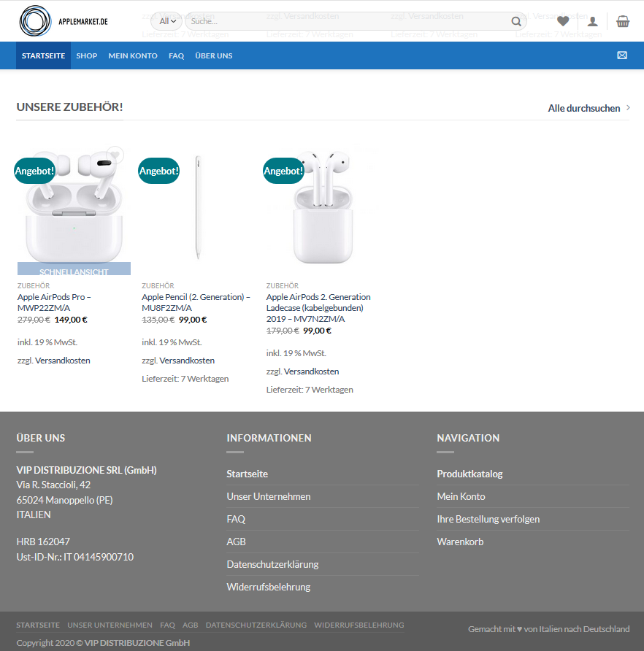Open Mein Konto in the navbar
This screenshot has width=644, height=651.
pyautogui.click(x=133, y=55)
